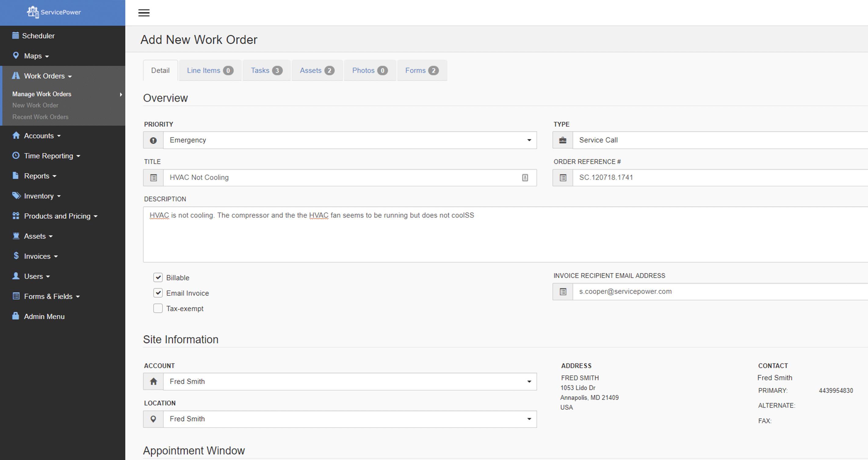Expand the Maps menu text

tap(33, 56)
